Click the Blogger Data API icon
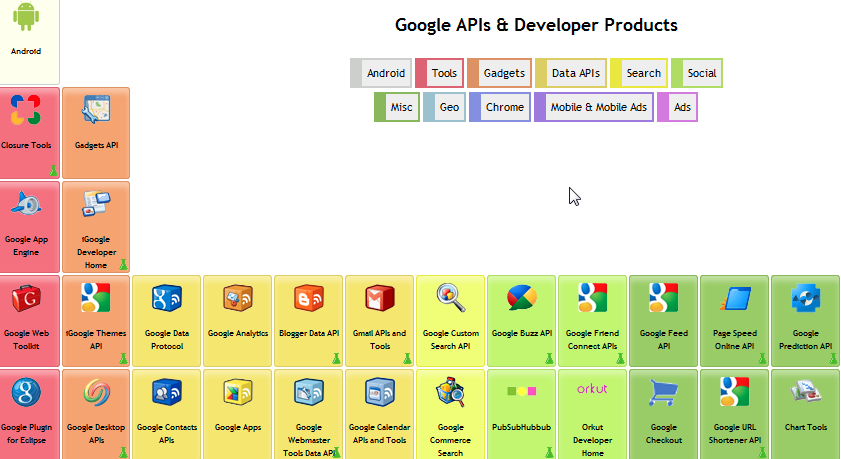The image size is (841, 459). click(309, 298)
